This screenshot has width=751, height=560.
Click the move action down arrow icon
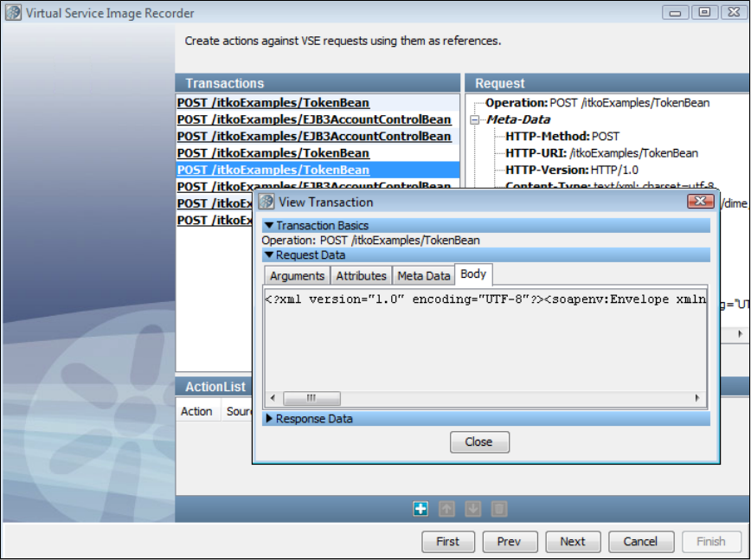[x=472, y=509]
